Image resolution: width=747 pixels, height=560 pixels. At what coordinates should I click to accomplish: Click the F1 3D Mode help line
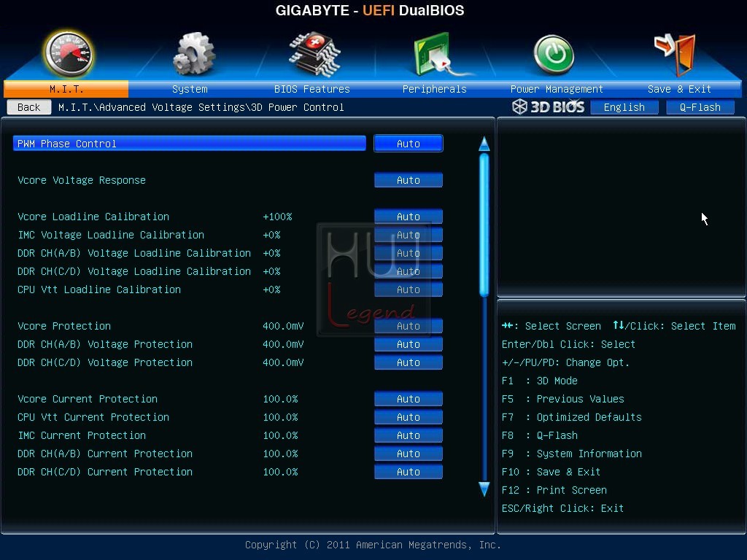[x=539, y=381]
